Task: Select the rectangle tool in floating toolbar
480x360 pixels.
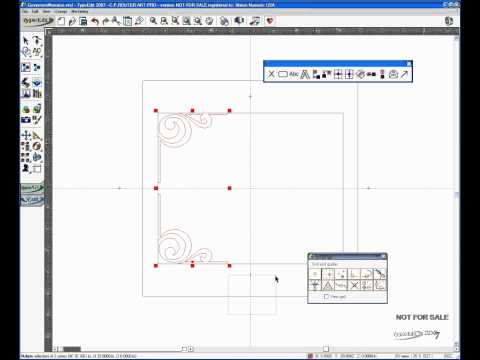Action: click(283, 74)
